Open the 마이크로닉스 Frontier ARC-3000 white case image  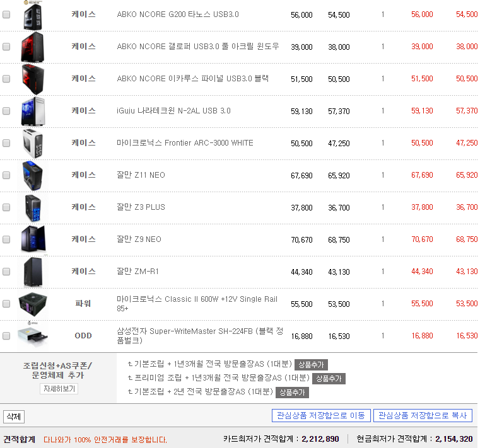(33, 144)
